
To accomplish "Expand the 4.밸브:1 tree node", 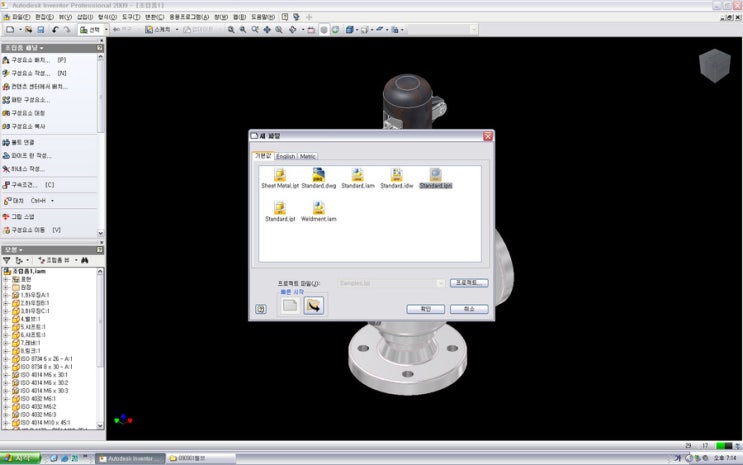I will [6, 319].
